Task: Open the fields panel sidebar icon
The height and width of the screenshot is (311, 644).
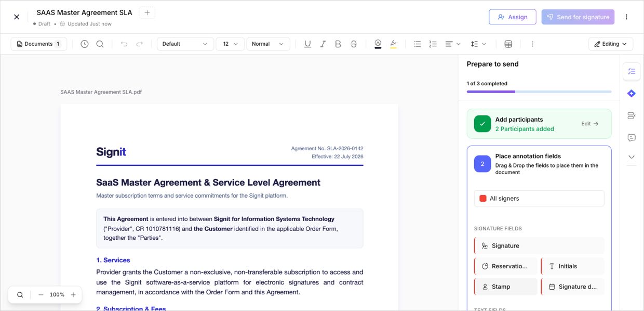Action: pyautogui.click(x=632, y=115)
